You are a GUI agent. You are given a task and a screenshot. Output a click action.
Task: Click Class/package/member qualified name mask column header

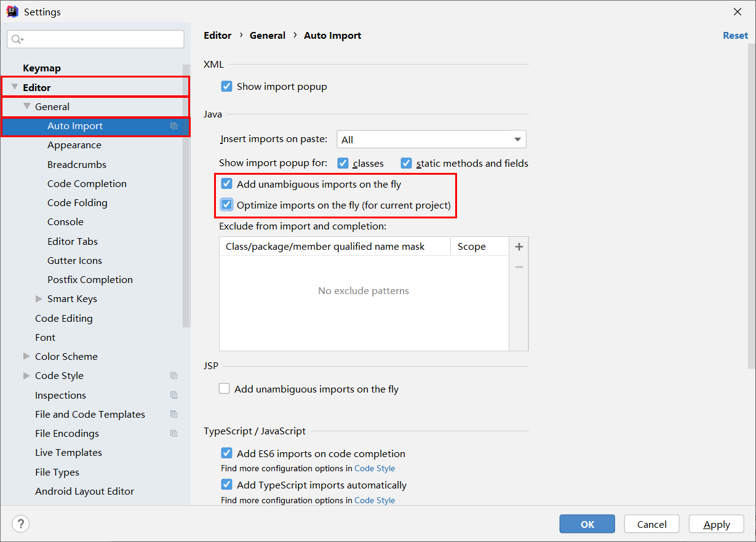click(x=335, y=247)
